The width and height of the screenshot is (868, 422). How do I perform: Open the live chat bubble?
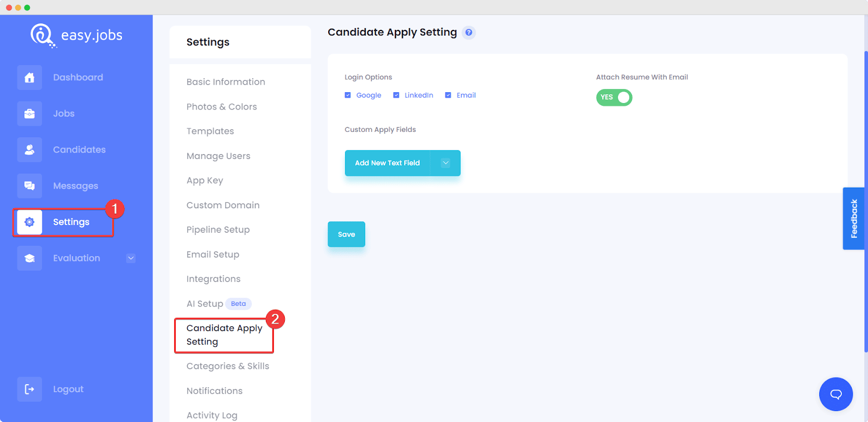pyautogui.click(x=836, y=394)
